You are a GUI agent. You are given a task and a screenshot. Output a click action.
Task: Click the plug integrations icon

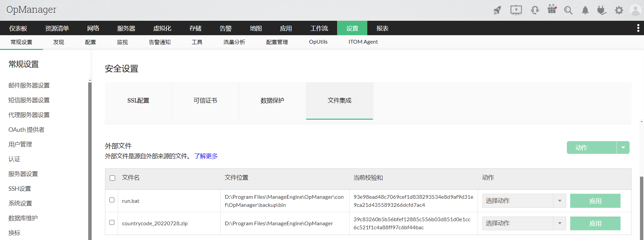pyautogui.click(x=602, y=10)
